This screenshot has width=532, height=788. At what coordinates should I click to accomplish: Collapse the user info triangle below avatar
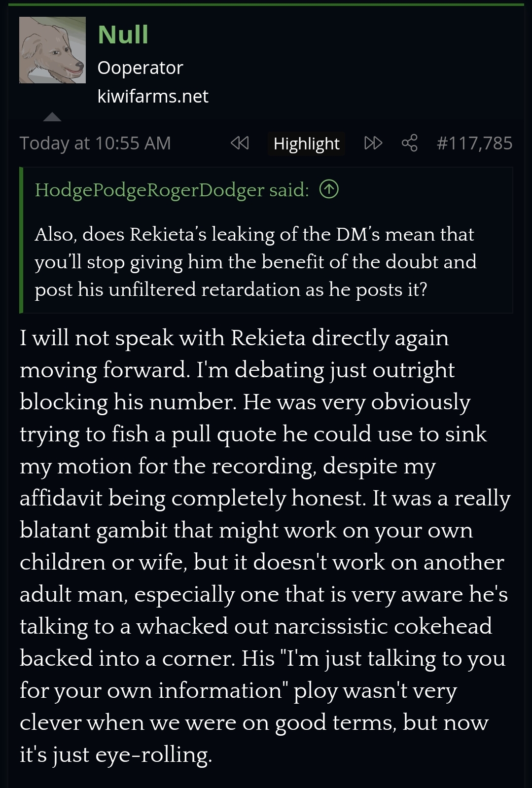pos(52,117)
